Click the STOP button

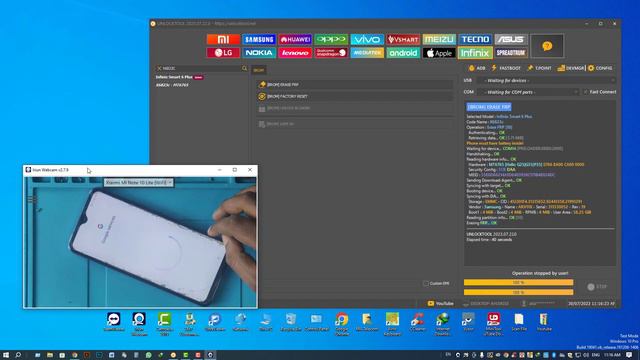tap(597, 287)
